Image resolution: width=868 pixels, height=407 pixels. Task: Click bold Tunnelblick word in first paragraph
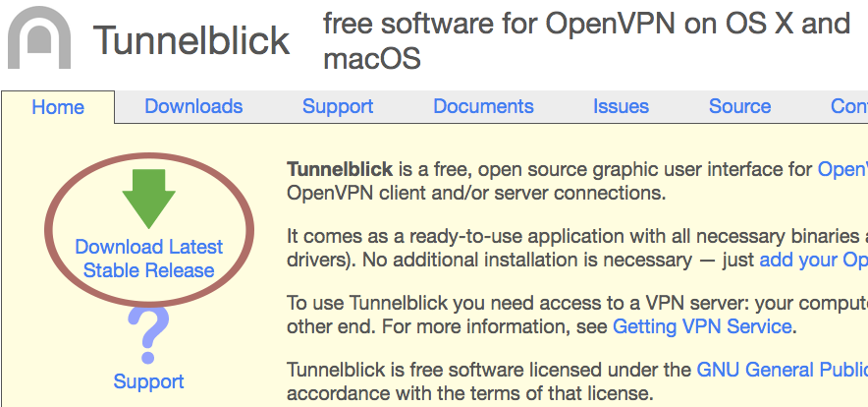pyautogui.click(x=340, y=169)
